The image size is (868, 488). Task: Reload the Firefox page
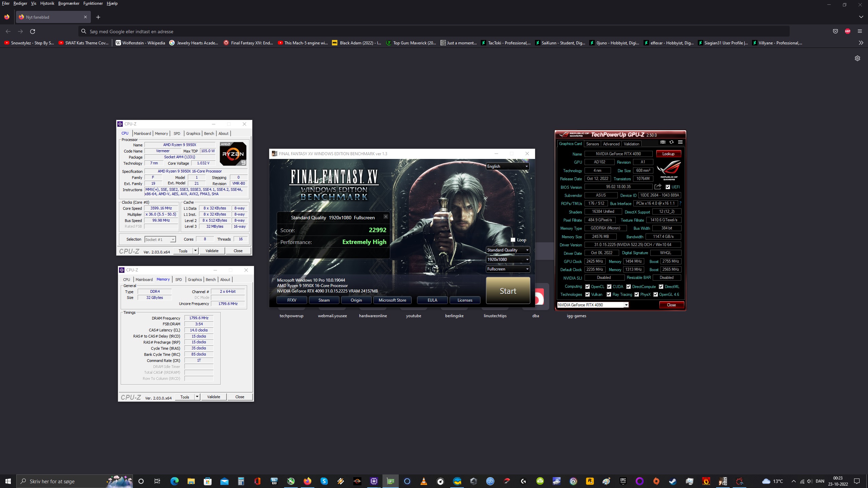tap(33, 32)
